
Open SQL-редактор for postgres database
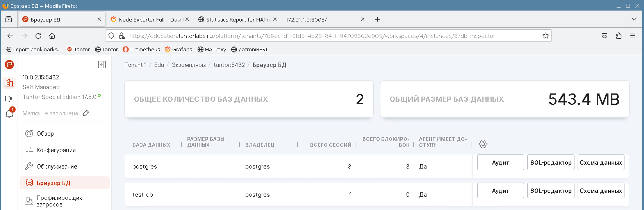551,163
